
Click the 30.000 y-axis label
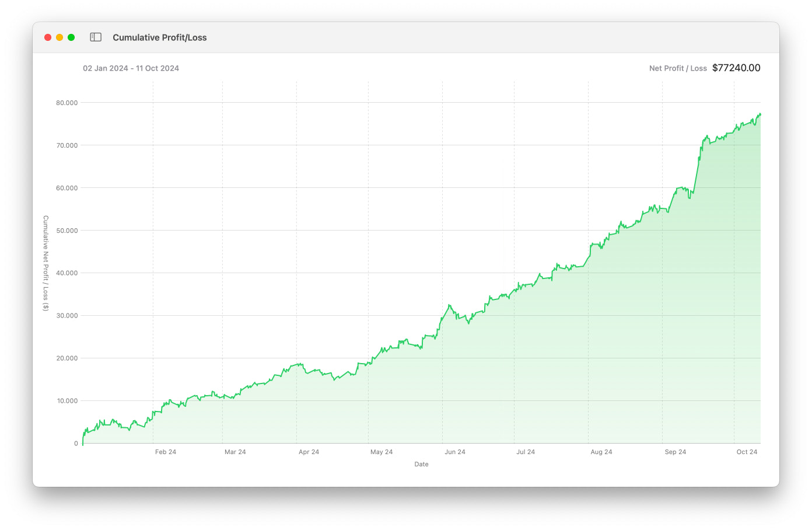[x=67, y=315]
